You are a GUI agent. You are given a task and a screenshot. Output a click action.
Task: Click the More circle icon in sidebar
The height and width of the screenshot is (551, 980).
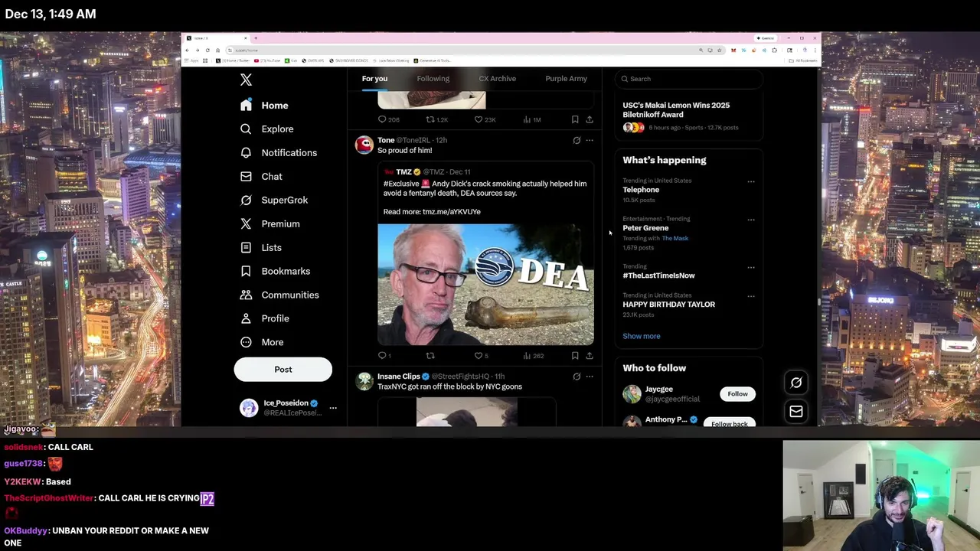coord(246,343)
